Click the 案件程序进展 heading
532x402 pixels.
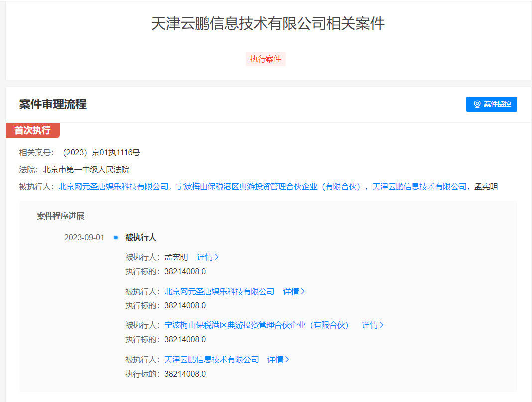(x=61, y=216)
